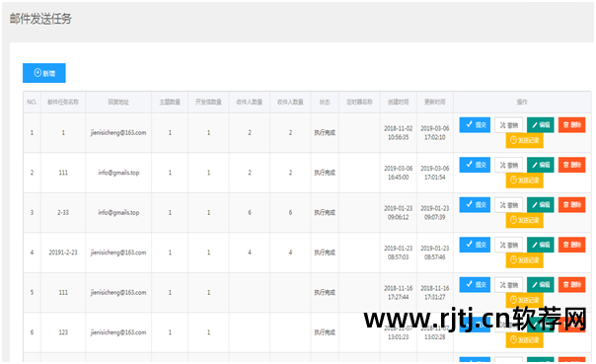Viewport: 596px width, 364px height.
Task: Click the white revoke button in row 4
Action: 508,245
